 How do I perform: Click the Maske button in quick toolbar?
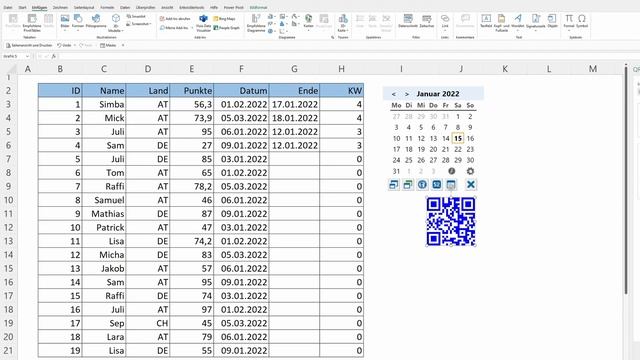108,45
